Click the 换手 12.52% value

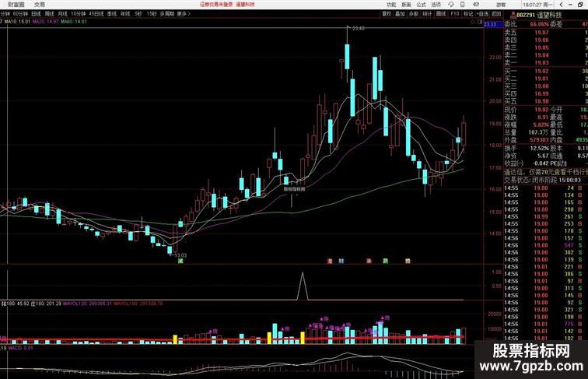[540, 148]
